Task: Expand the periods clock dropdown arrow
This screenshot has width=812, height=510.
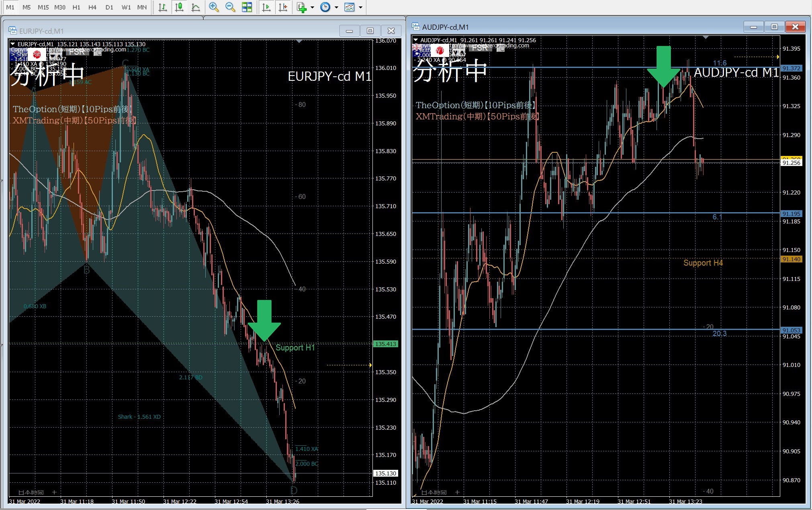Action: [x=336, y=7]
